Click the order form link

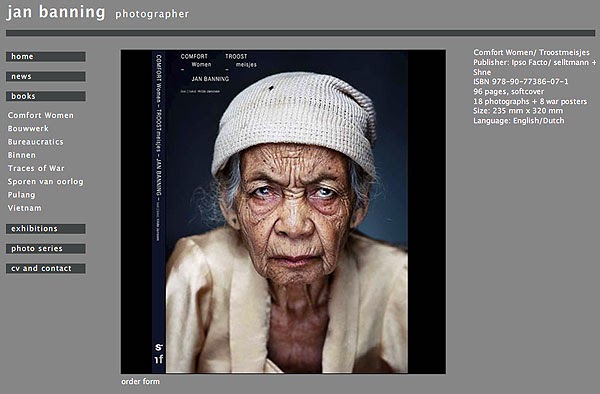(140, 381)
